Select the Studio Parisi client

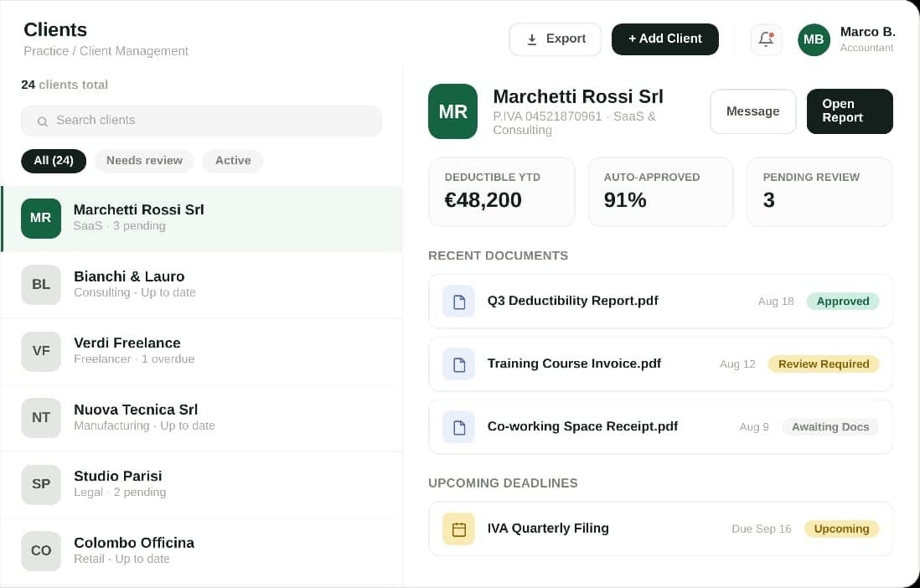[202, 484]
